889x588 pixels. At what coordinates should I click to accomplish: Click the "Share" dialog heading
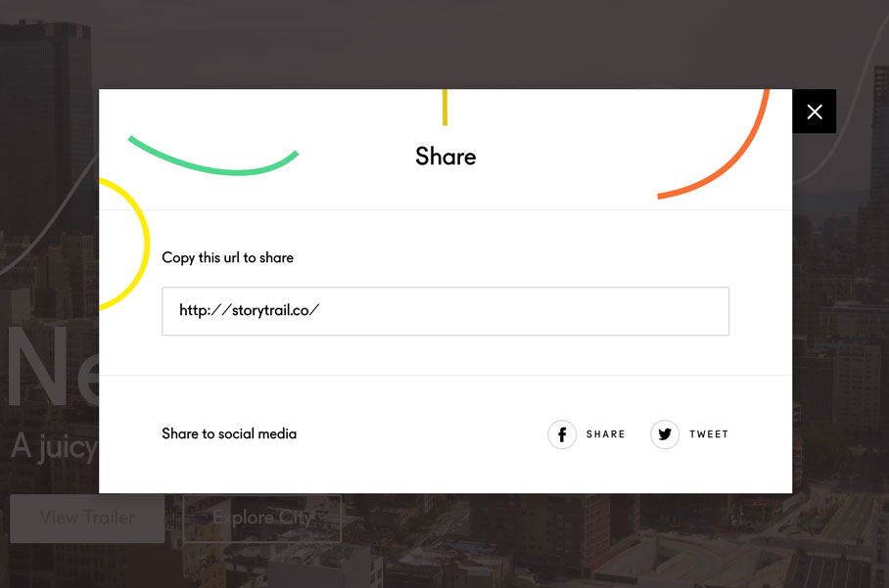(x=445, y=157)
